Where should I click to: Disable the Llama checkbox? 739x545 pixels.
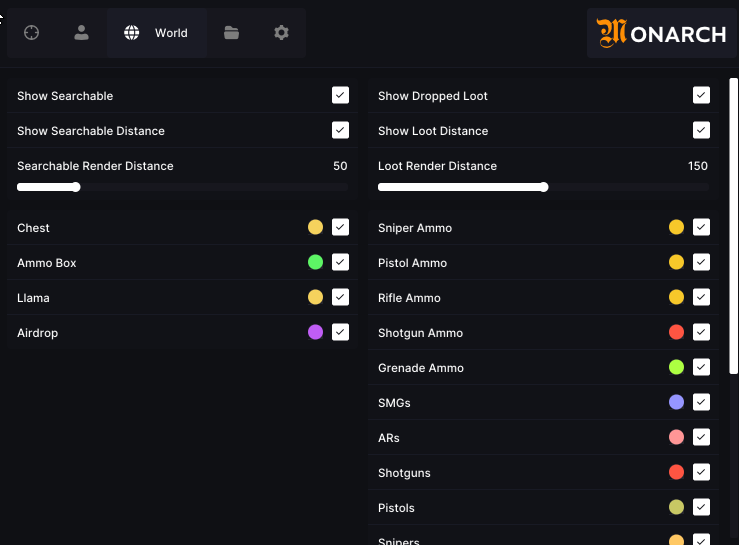(340, 297)
